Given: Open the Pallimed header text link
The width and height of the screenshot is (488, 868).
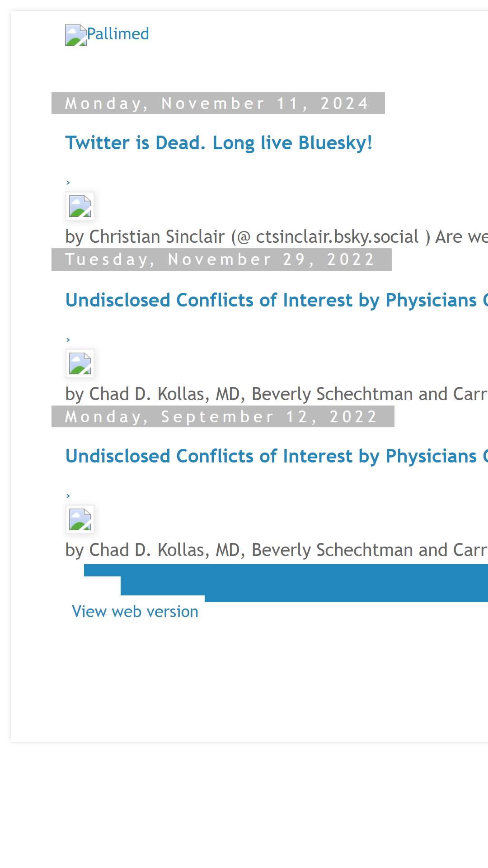Looking at the screenshot, I should click(x=118, y=34).
